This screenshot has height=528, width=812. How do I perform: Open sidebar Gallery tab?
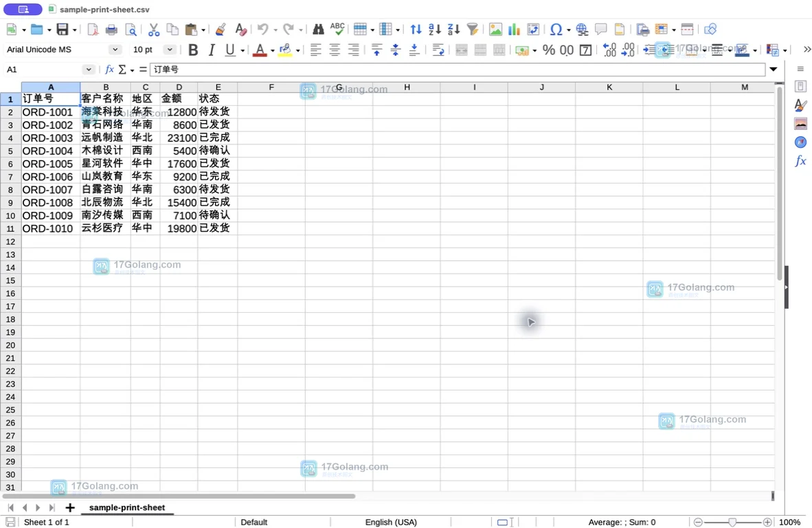(800, 124)
